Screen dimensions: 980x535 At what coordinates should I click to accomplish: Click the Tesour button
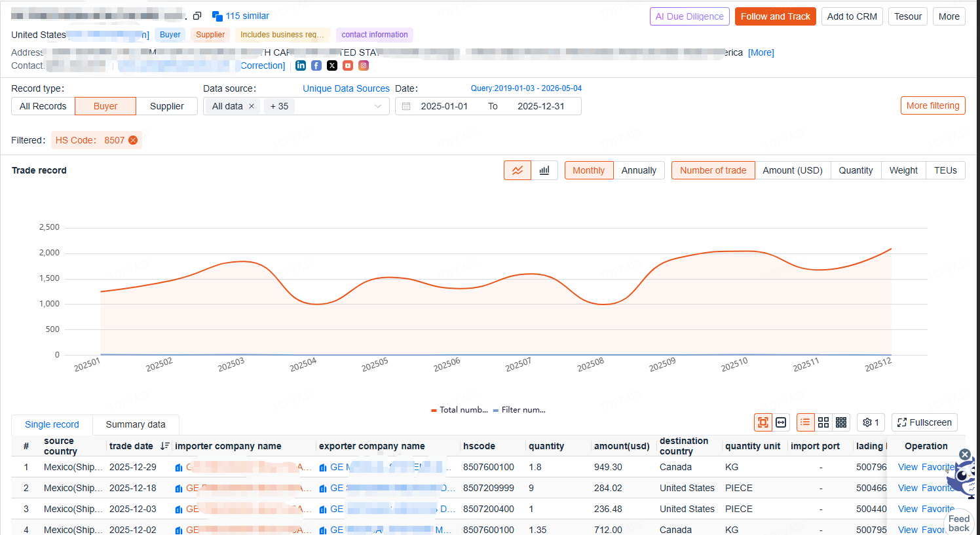tap(908, 16)
